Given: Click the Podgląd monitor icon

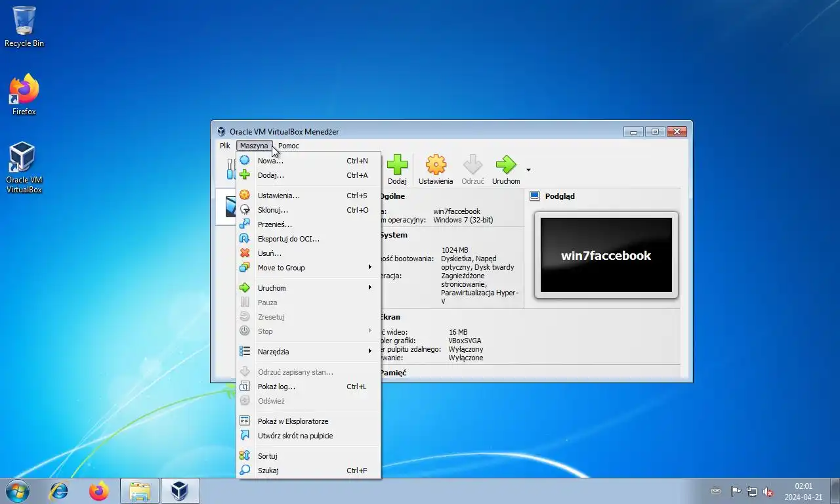Looking at the screenshot, I should (x=534, y=196).
